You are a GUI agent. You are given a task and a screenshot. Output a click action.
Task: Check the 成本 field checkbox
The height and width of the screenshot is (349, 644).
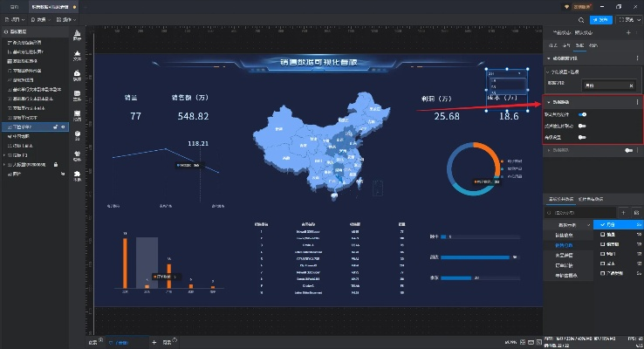click(x=601, y=263)
